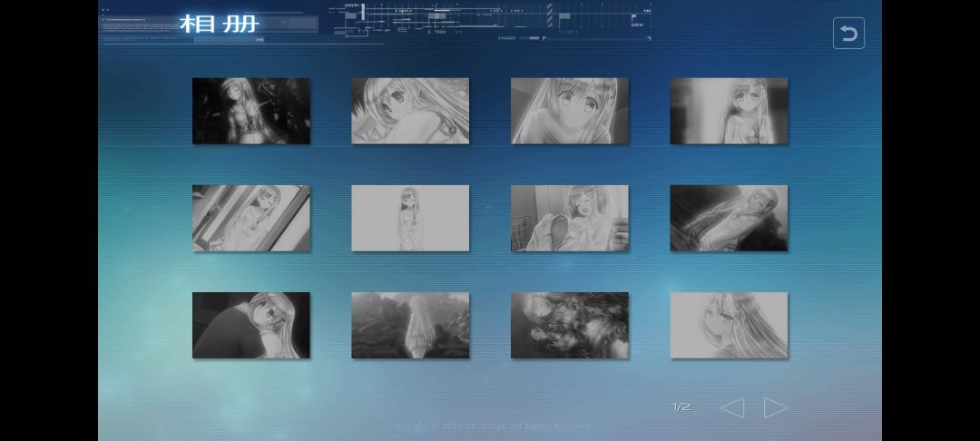Click the 相册 album title
The width and height of the screenshot is (980, 441).
[220, 24]
